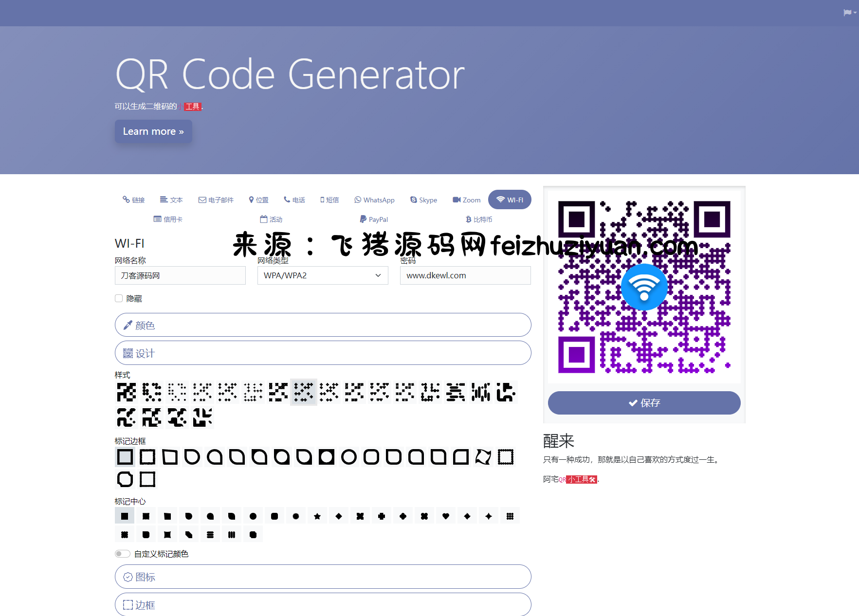859x616 pixels.
Task: Select the star-shaped marker center icon
Action: [317, 516]
